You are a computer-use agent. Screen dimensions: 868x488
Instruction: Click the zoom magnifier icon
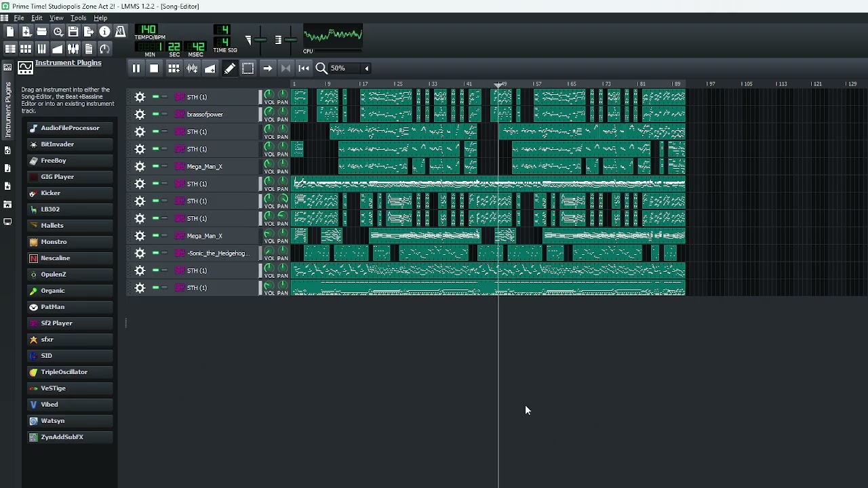pos(321,68)
